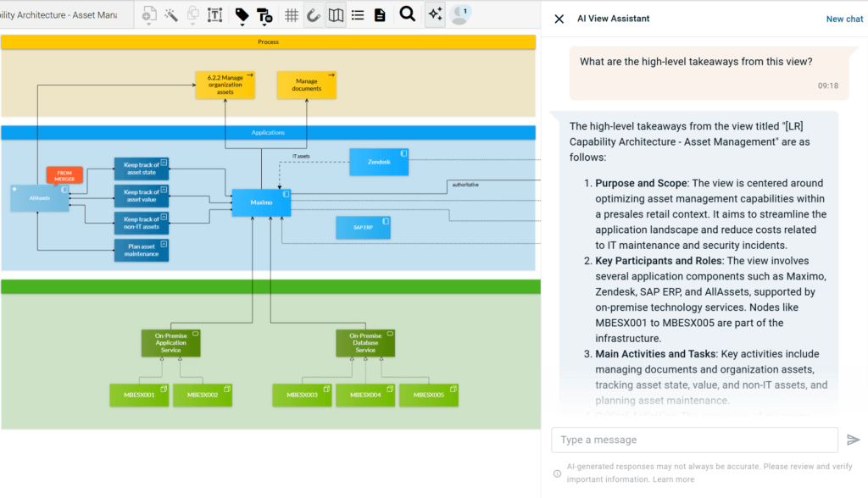Select 6.2.2 Manage organization assets process
Screen dimensions: 868x498
click(225, 86)
